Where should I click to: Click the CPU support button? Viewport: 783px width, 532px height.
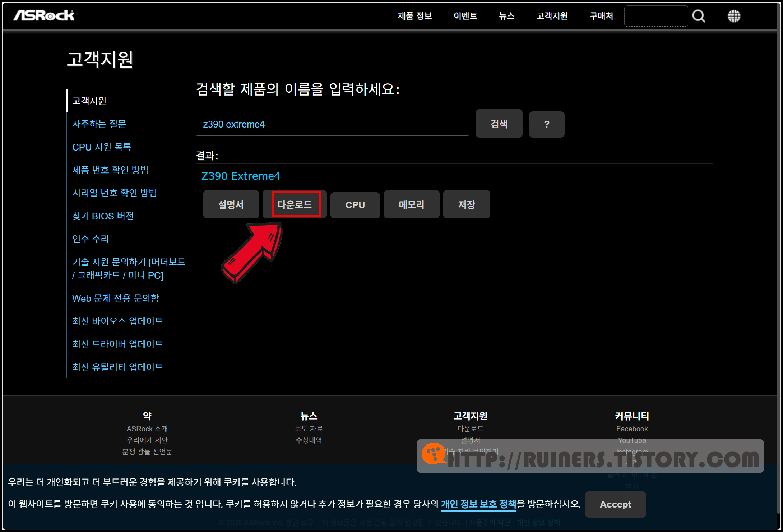[355, 205]
